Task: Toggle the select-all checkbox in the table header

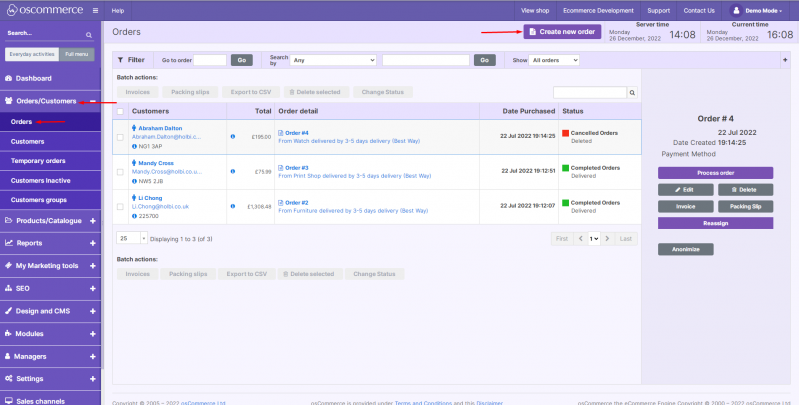Action: (121, 111)
